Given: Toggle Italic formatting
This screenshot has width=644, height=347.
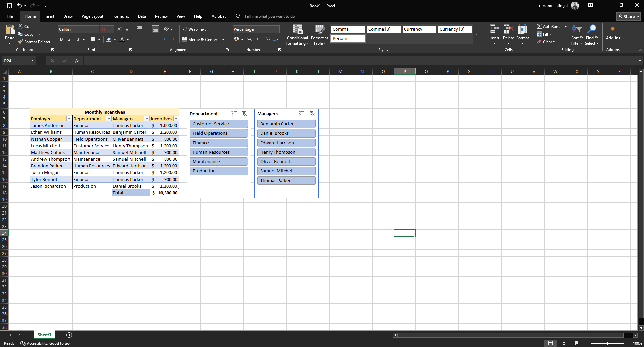Looking at the screenshot, I should pyautogui.click(x=70, y=39).
